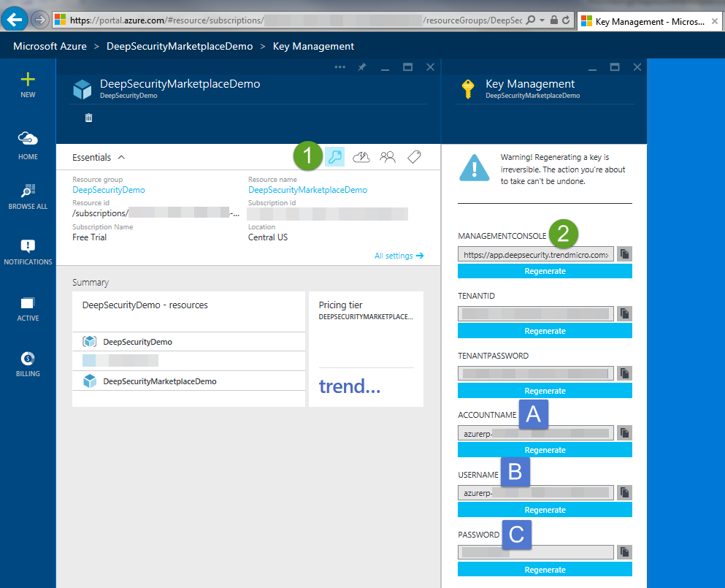This screenshot has height=588, width=725.
Task: Pin the DeepSecurityMarketplaceDemo blade
Action: (x=362, y=67)
